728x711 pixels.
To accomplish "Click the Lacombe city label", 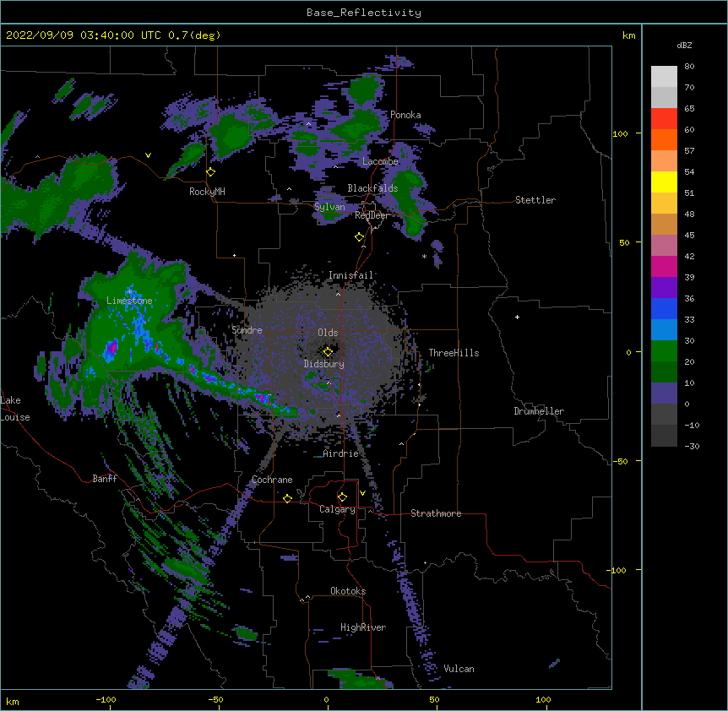I will click(x=380, y=161).
